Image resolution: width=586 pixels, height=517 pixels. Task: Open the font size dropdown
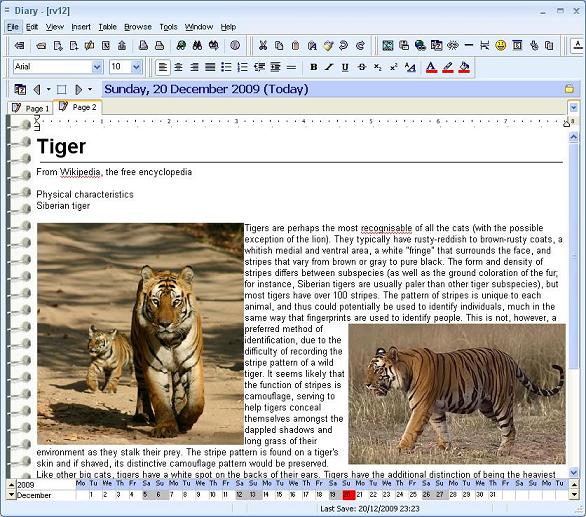136,67
